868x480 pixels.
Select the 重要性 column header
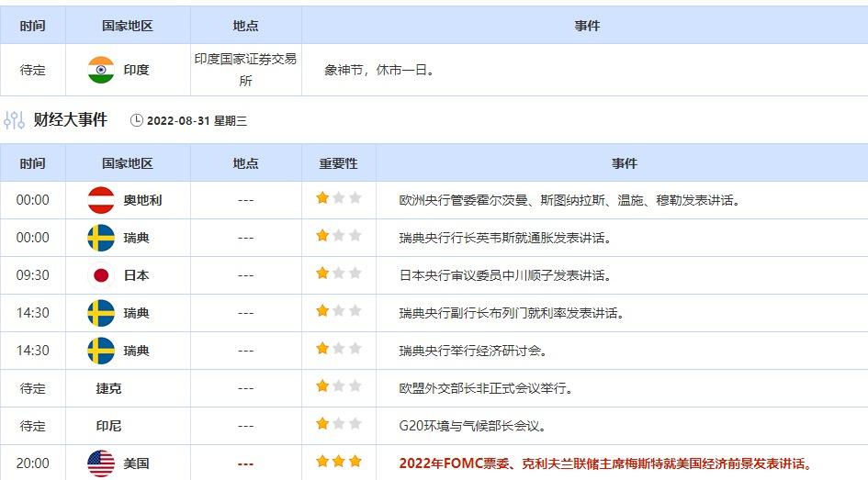tap(339, 163)
